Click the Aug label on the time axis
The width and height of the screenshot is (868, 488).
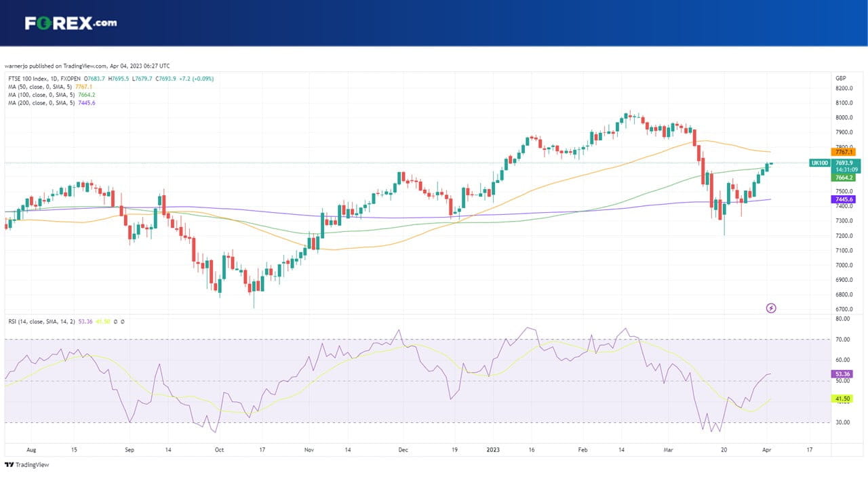[x=30, y=449]
